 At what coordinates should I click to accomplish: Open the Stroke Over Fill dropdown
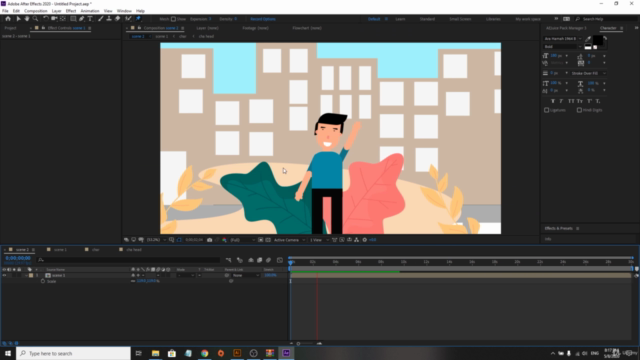coord(589,73)
